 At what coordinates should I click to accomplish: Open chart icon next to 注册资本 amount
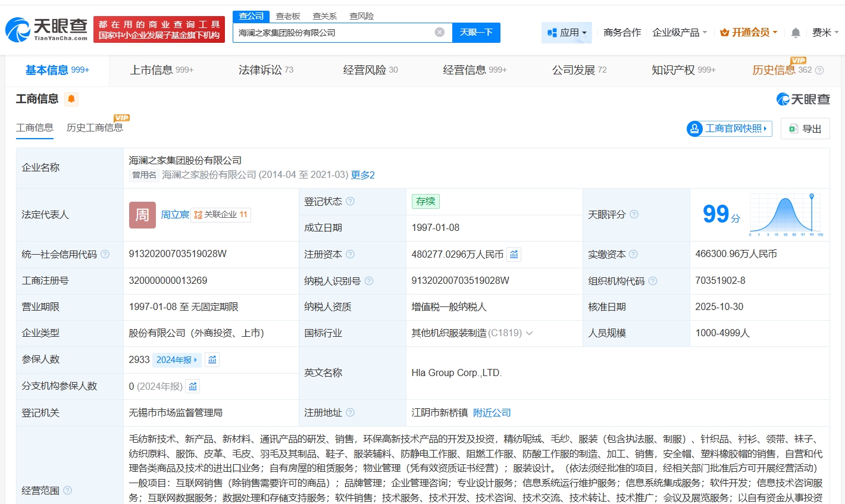point(514,255)
